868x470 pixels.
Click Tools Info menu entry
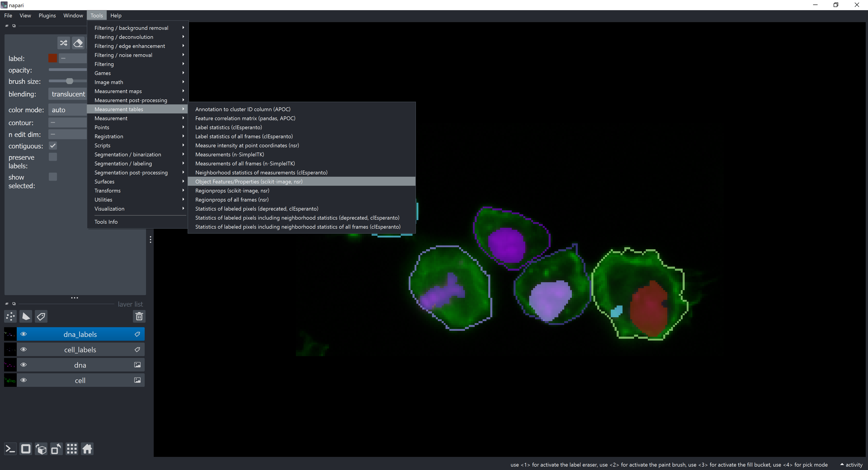click(137, 222)
